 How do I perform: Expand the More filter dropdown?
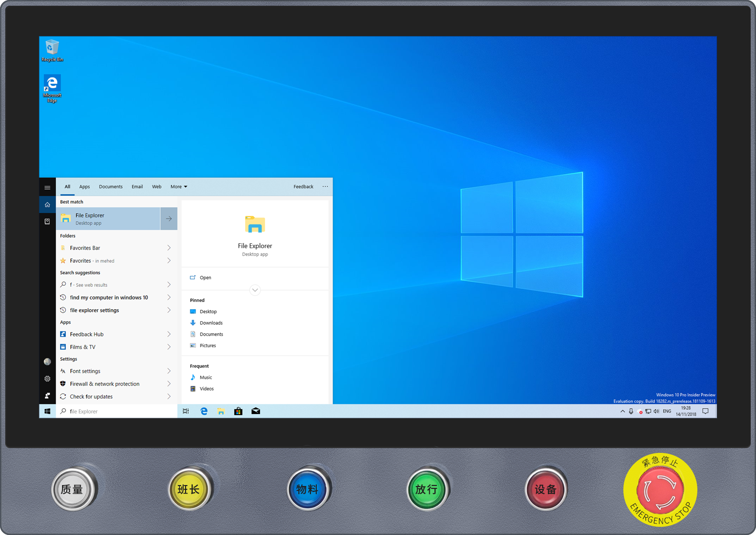coord(179,187)
